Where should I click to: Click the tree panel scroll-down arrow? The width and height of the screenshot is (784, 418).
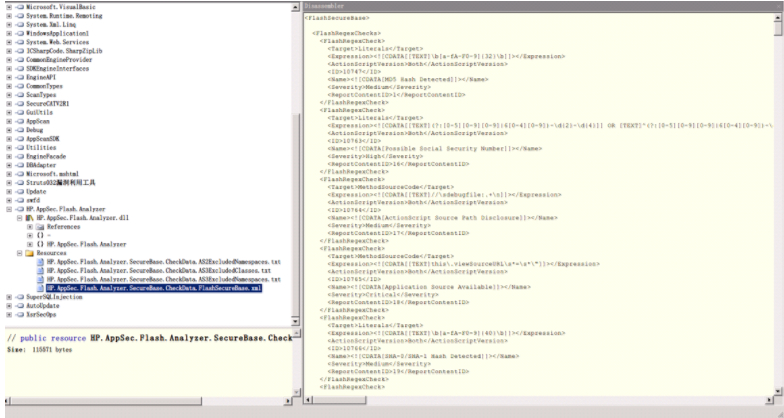coord(296,322)
